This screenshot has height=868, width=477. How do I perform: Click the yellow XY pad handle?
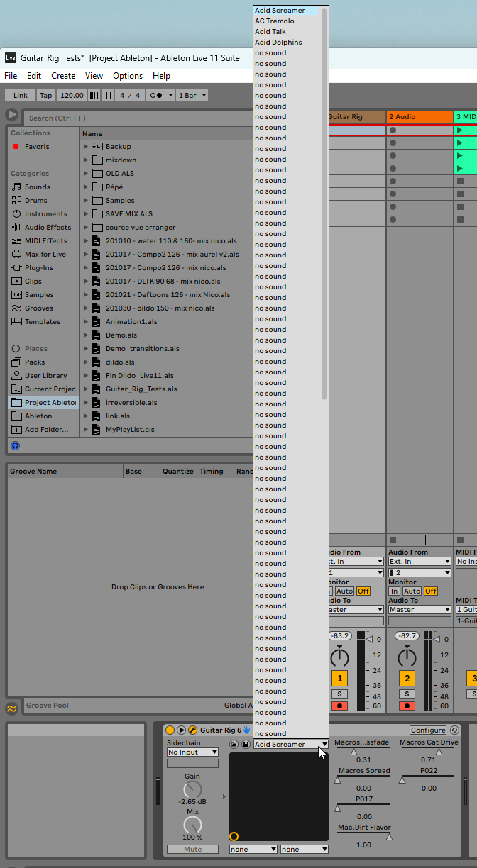(234, 837)
